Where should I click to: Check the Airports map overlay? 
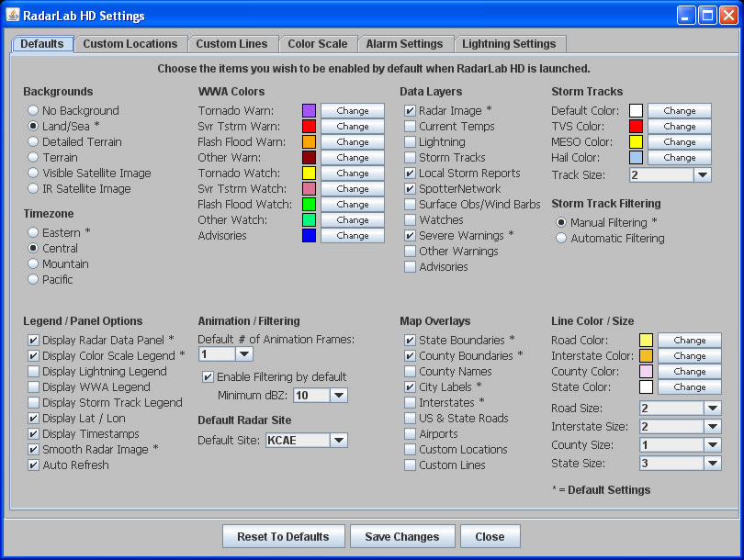point(432,434)
